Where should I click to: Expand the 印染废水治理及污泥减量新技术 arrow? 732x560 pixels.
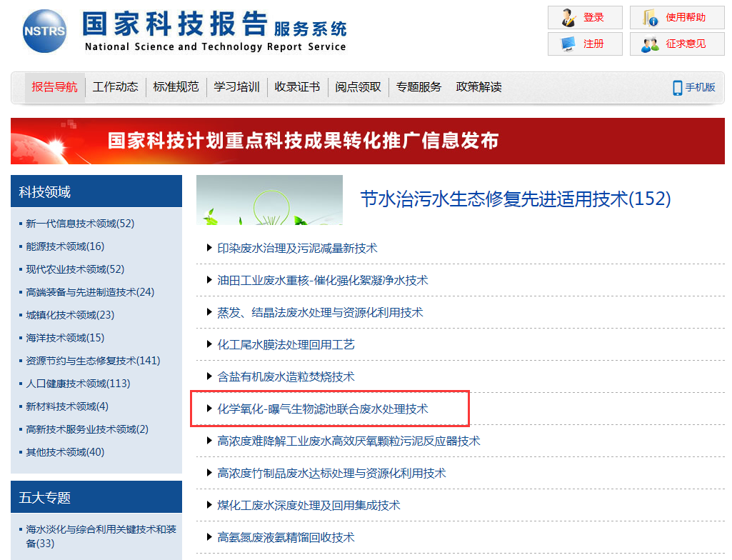[x=209, y=249]
